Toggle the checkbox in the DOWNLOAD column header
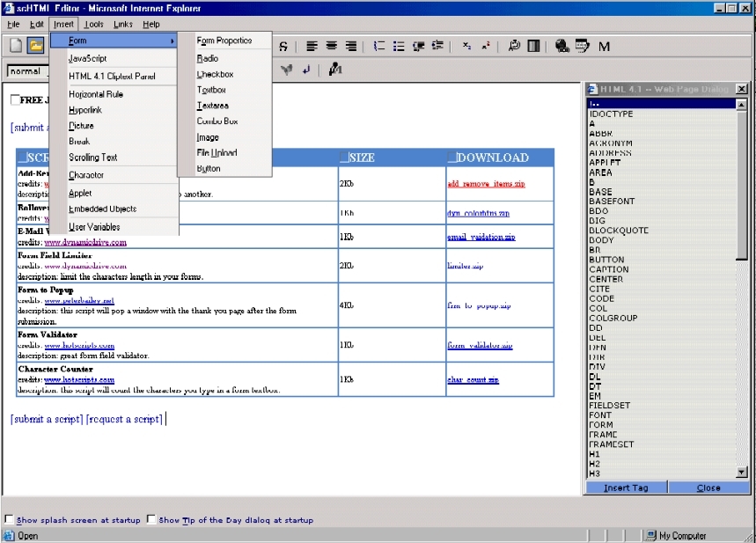 451,157
